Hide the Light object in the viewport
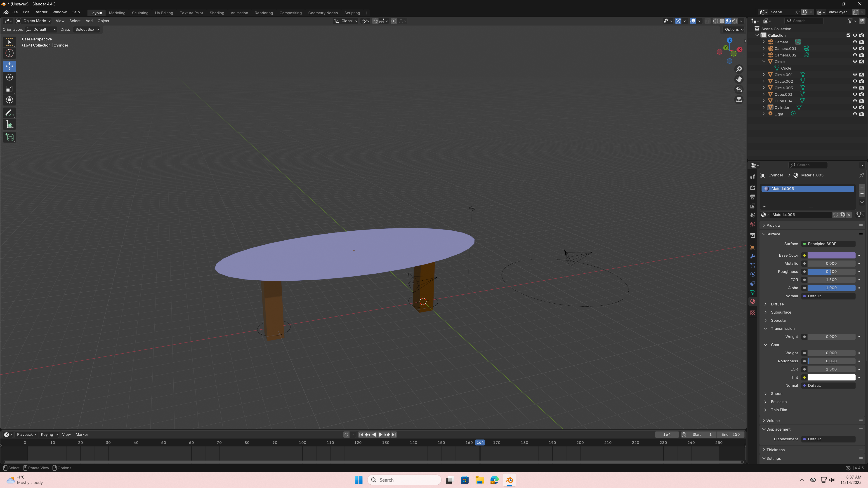868x488 pixels. tap(855, 114)
